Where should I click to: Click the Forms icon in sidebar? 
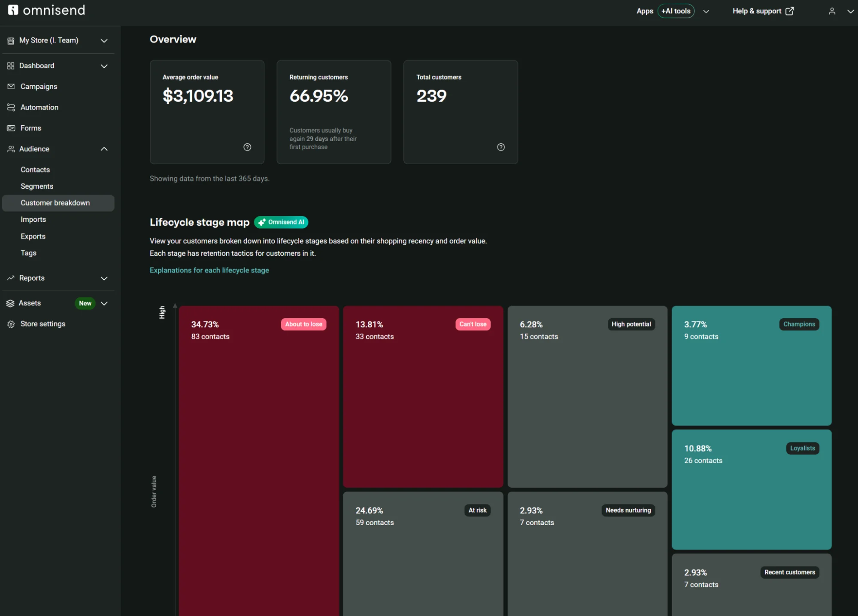point(11,128)
